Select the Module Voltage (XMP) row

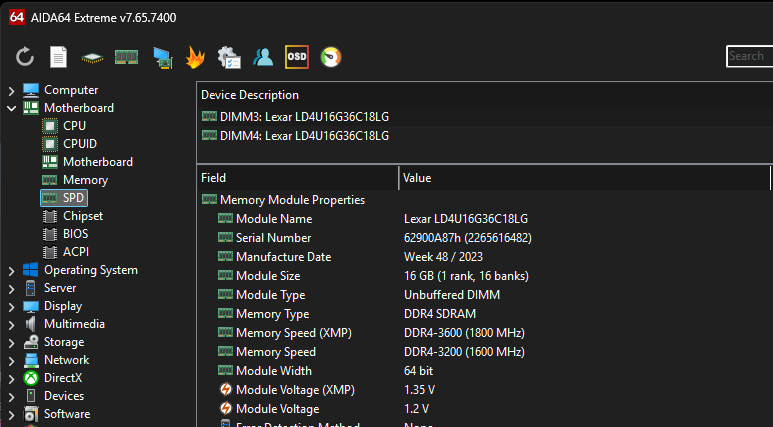pyautogui.click(x=485, y=390)
